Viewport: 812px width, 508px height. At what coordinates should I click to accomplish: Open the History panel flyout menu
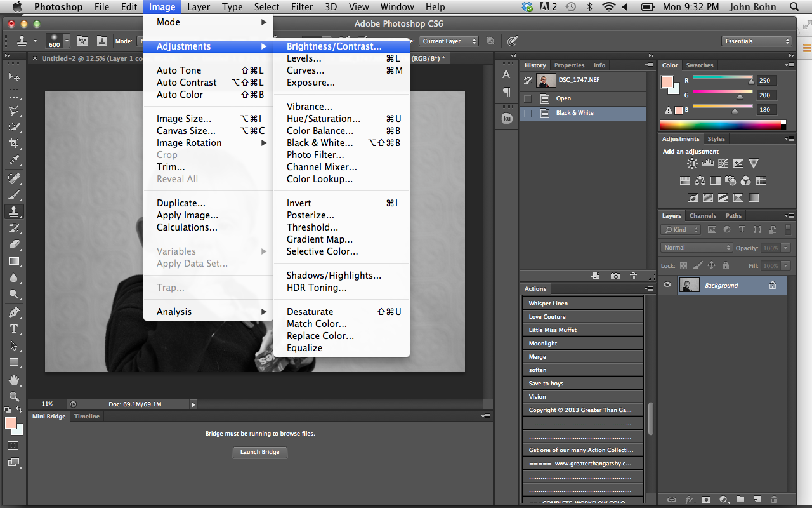648,65
